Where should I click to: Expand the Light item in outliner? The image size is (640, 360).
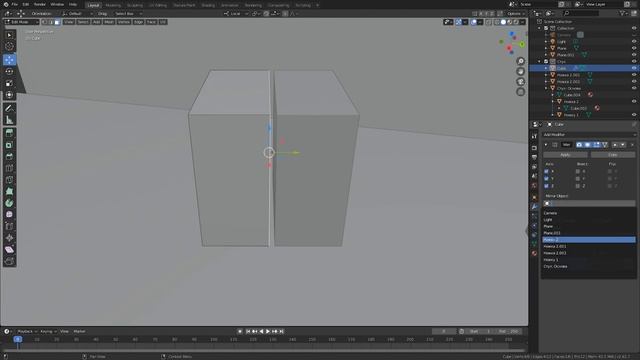coord(546,42)
